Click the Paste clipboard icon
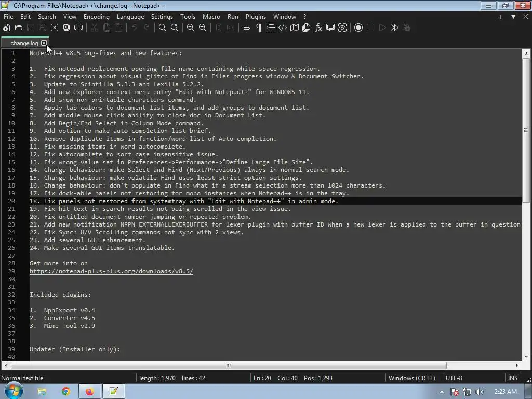This screenshot has height=399, width=532. [x=118, y=28]
